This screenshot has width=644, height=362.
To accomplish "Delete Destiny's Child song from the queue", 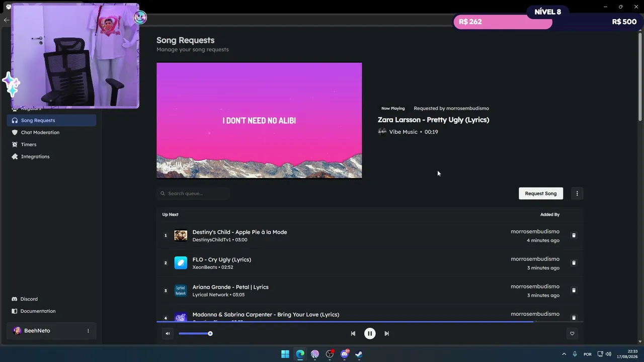I will (x=574, y=235).
